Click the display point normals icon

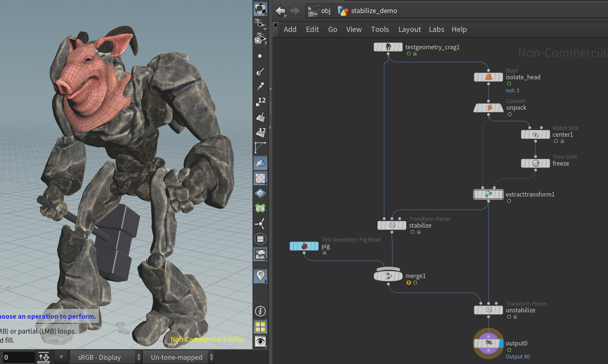pos(260,71)
